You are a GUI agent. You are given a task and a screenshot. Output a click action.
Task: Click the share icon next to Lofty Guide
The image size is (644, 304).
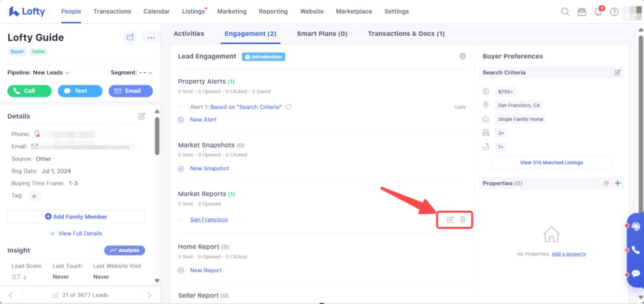130,37
